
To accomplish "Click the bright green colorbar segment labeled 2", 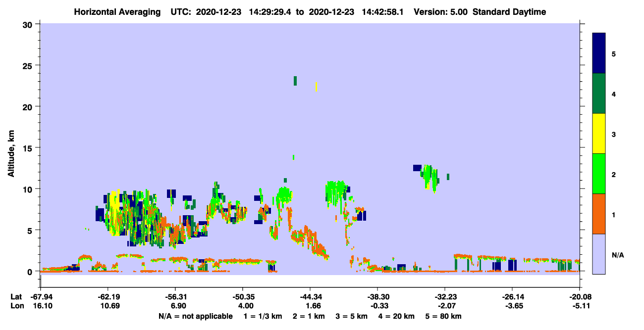I will click(599, 174).
